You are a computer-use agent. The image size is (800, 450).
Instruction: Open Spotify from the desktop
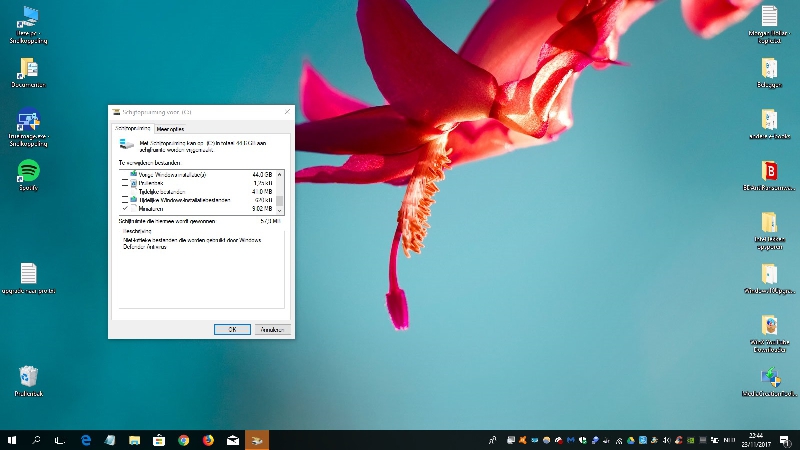click(28, 171)
